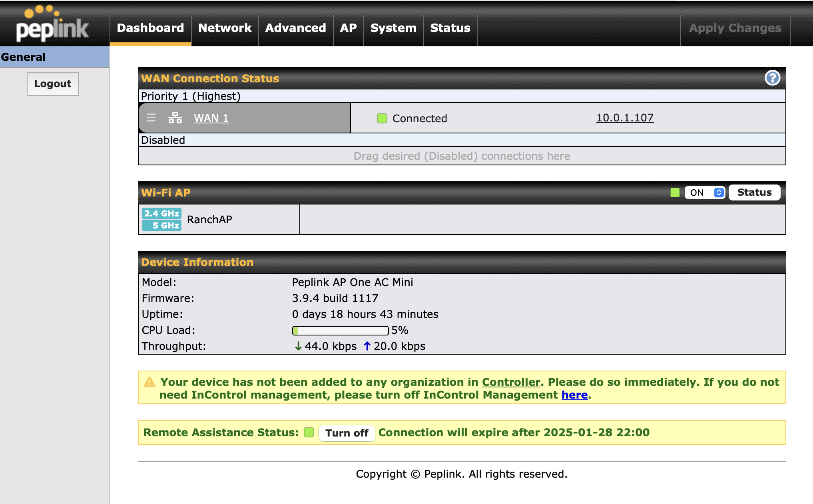This screenshot has width=813, height=504.
Task: Open the System menu tab
Action: (x=393, y=28)
